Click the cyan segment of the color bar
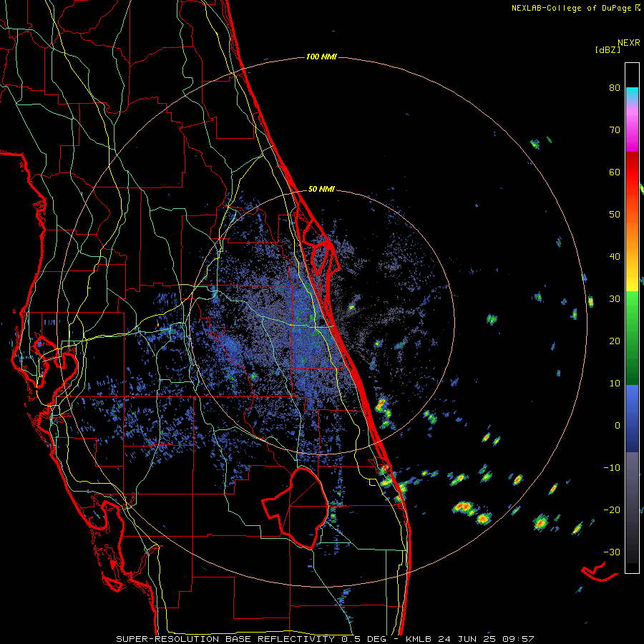 [632, 94]
